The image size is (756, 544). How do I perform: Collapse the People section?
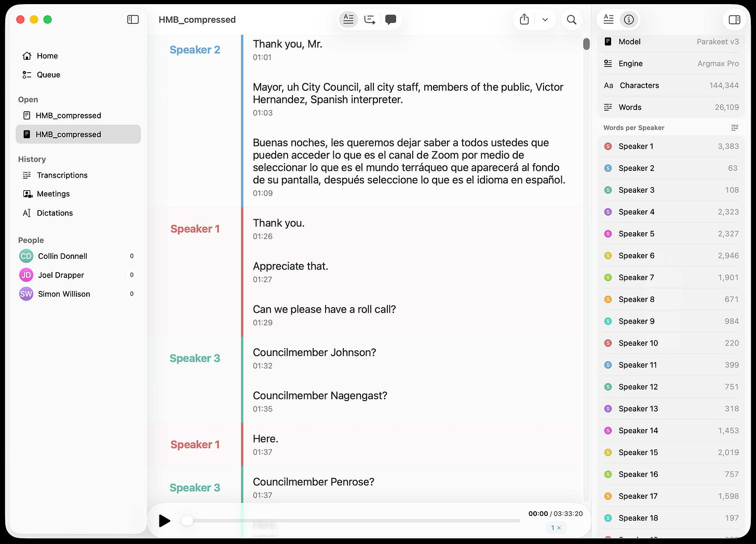[x=31, y=240]
